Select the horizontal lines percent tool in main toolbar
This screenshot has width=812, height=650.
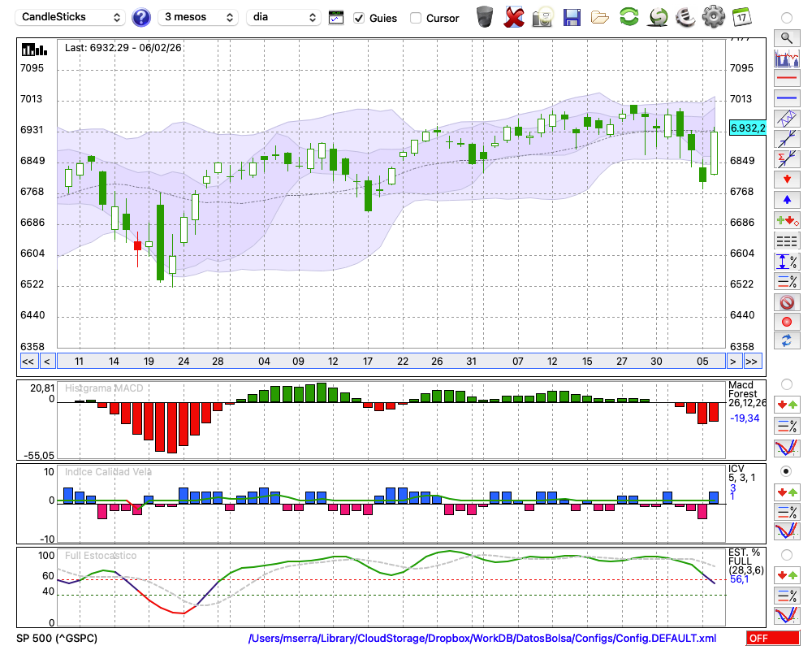[787, 281]
